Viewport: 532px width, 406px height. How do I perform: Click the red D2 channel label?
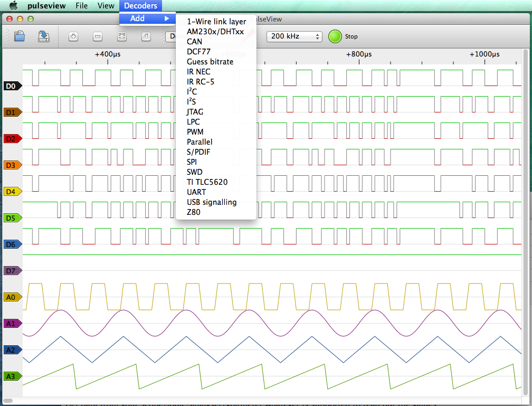click(12, 138)
